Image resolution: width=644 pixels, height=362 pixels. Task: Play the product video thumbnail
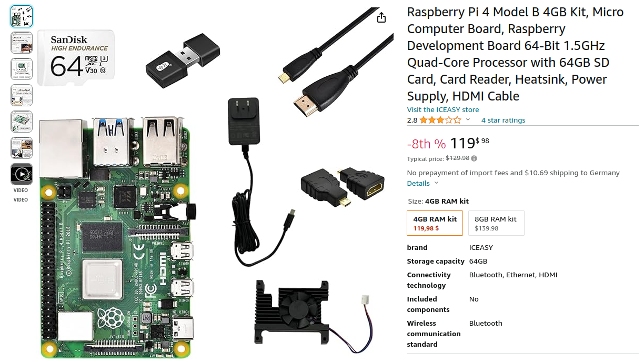click(x=22, y=174)
